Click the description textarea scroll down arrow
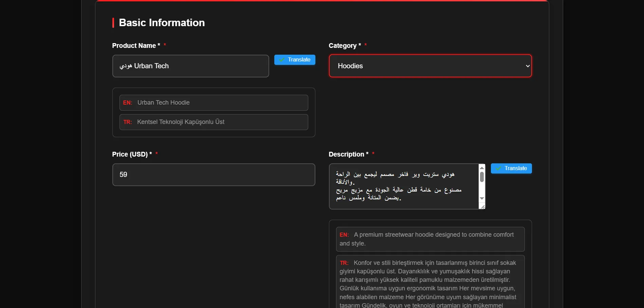This screenshot has height=308, width=644. pyautogui.click(x=482, y=198)
